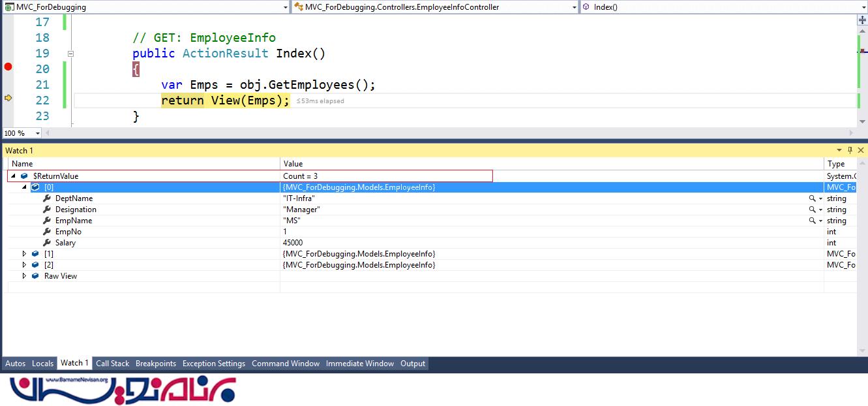Click the blue cube icon next to $ReturnValue
Viewport: 868px width, 406px height.
tap(24, 176)
